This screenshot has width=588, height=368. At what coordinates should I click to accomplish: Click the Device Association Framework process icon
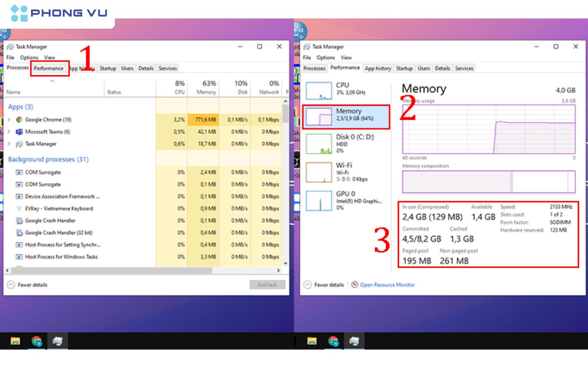[x=19, y=197]
